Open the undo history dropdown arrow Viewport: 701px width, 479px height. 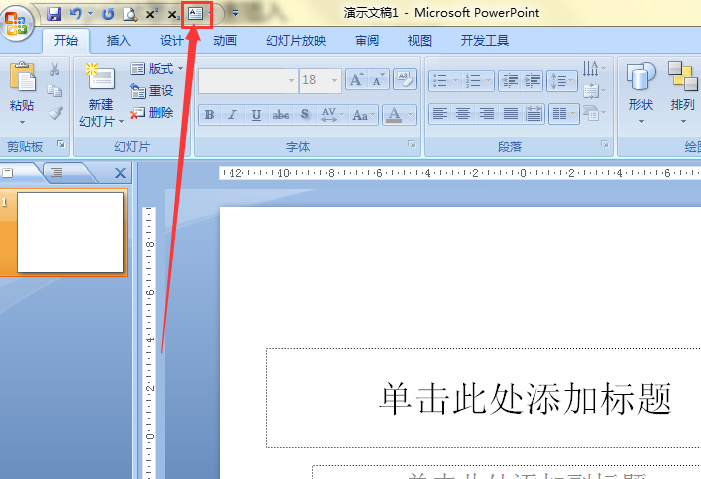pos(90,14)
